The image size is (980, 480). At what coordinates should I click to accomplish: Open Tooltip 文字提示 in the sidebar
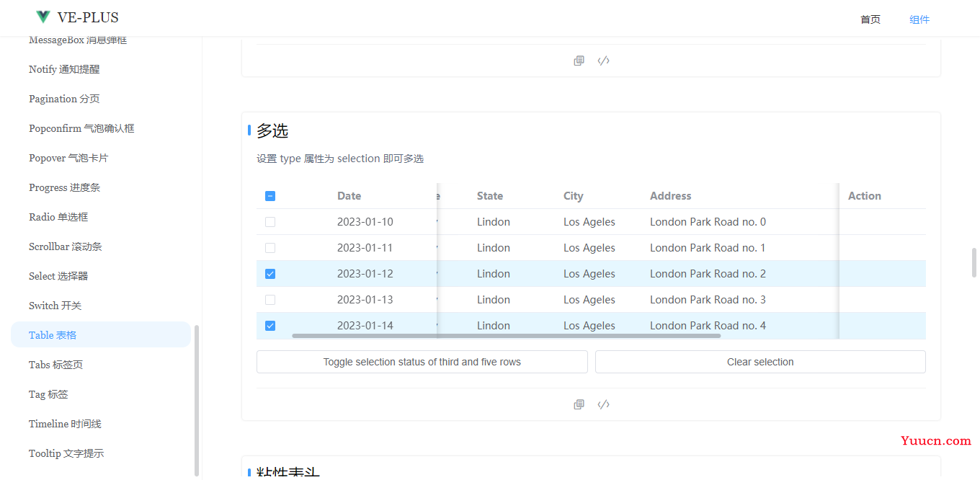click(x=66, y=453)
